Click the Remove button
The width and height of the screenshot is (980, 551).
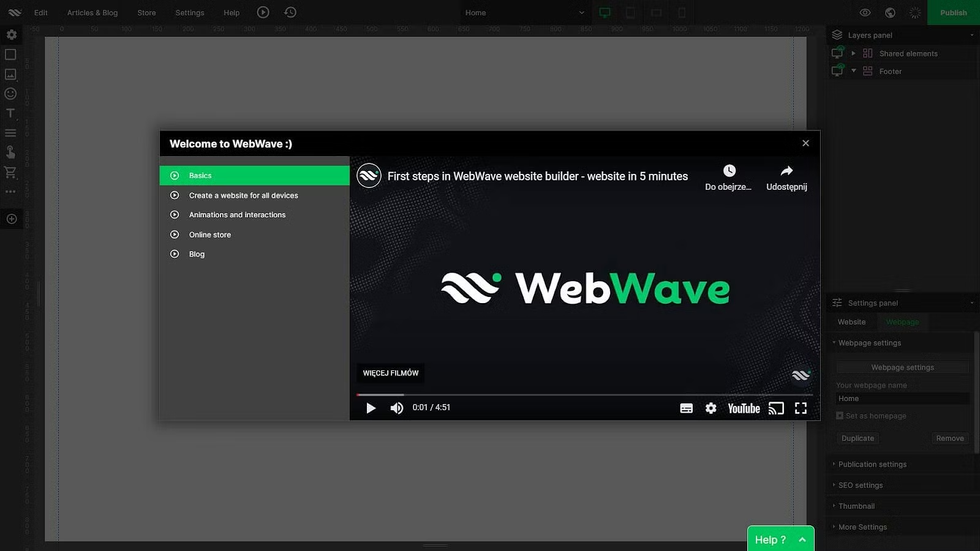pos(950,438)
